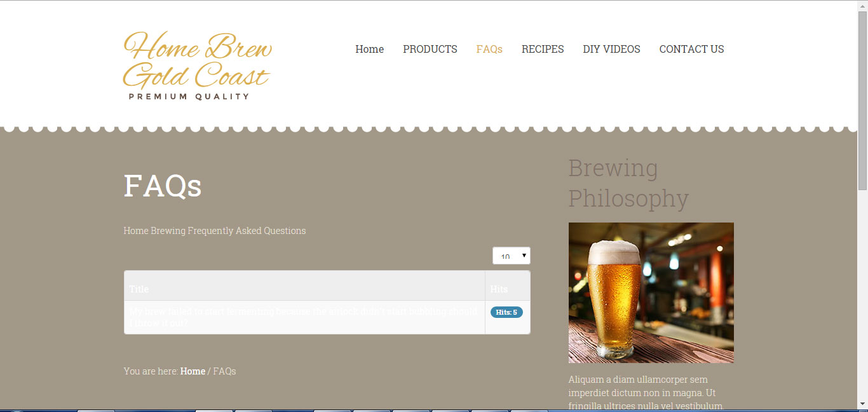Image resolution: width=868 pixels, height=412 pixels.
Task: Click the Home Brew Gold Coast logo
Action: 198,66
